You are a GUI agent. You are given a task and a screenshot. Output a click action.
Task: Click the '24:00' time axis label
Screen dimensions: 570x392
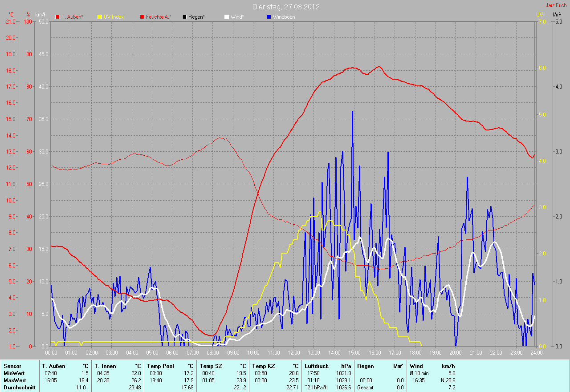coord(536,353)
